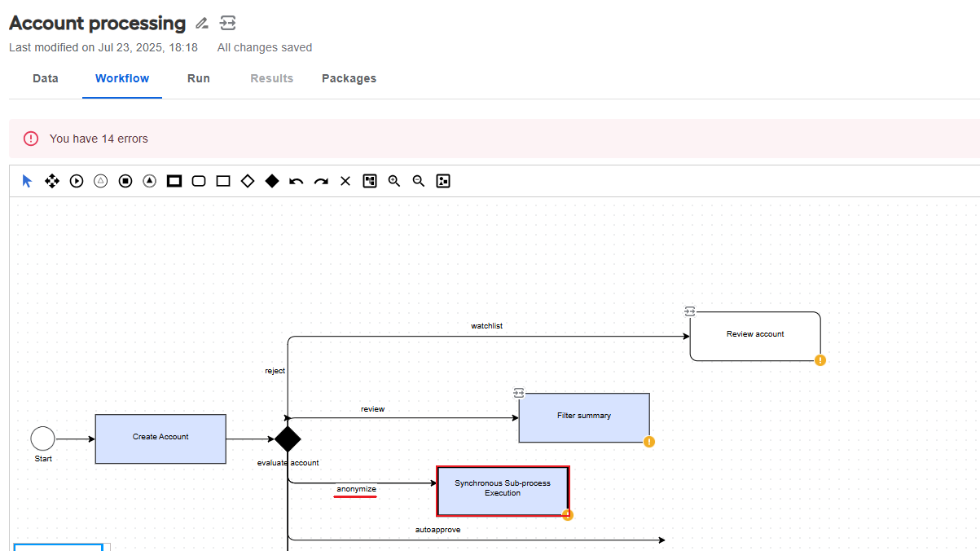The image size is (980, 551).
Task: Select the thin-bordered rectangle tool
Action: [x=223, y=181]
